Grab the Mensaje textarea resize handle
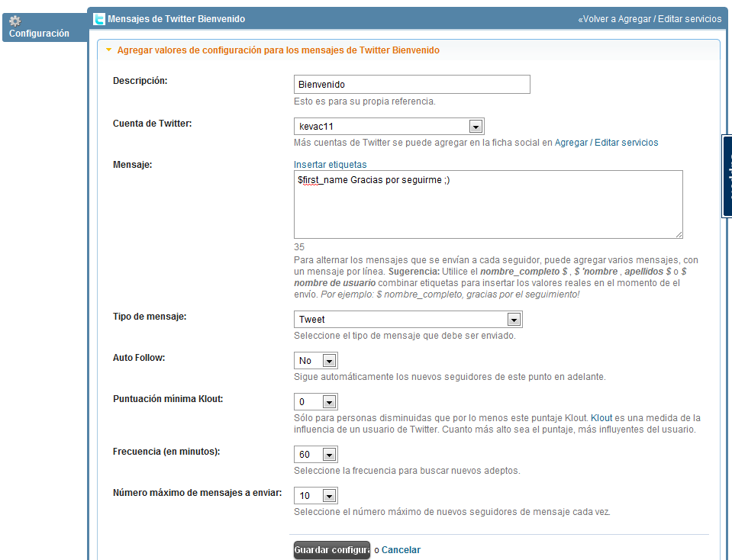Image resolution: width=732 pixels, height=560 pixels. pos(679,234)
